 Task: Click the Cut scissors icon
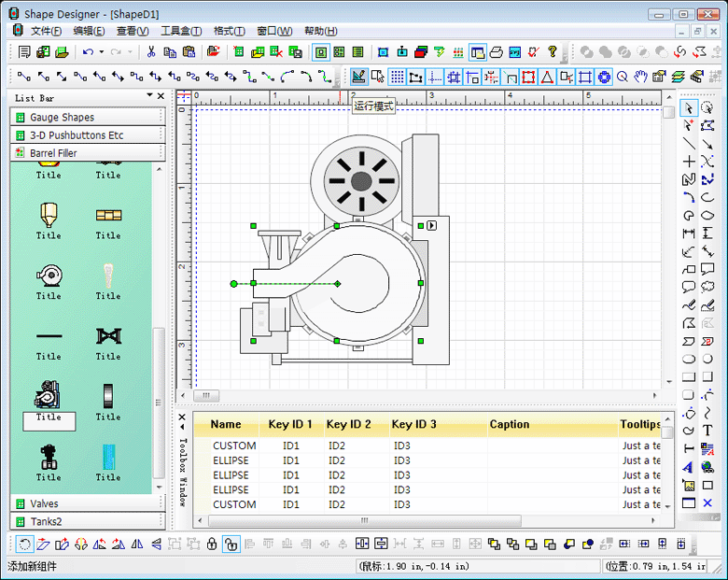pos(151,52)
